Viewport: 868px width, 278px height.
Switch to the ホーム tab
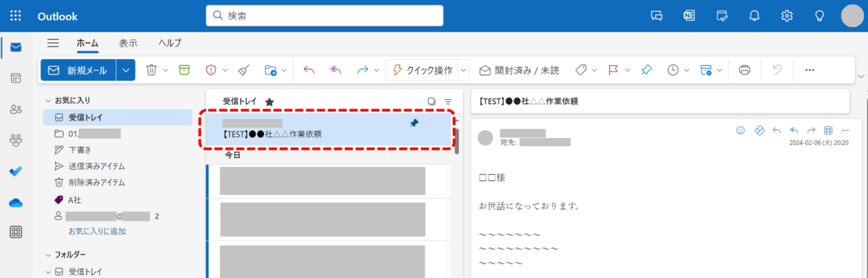coord(88,43)
